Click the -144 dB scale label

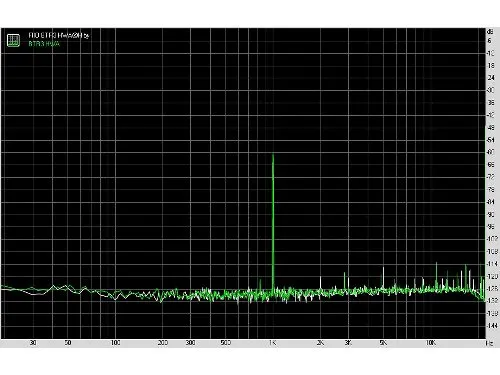tap(492, 325)
